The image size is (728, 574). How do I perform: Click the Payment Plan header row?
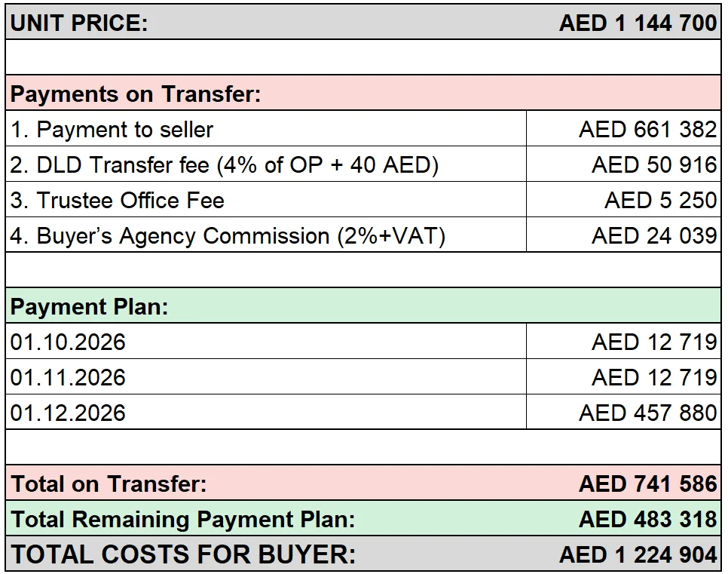pos(363,305)
